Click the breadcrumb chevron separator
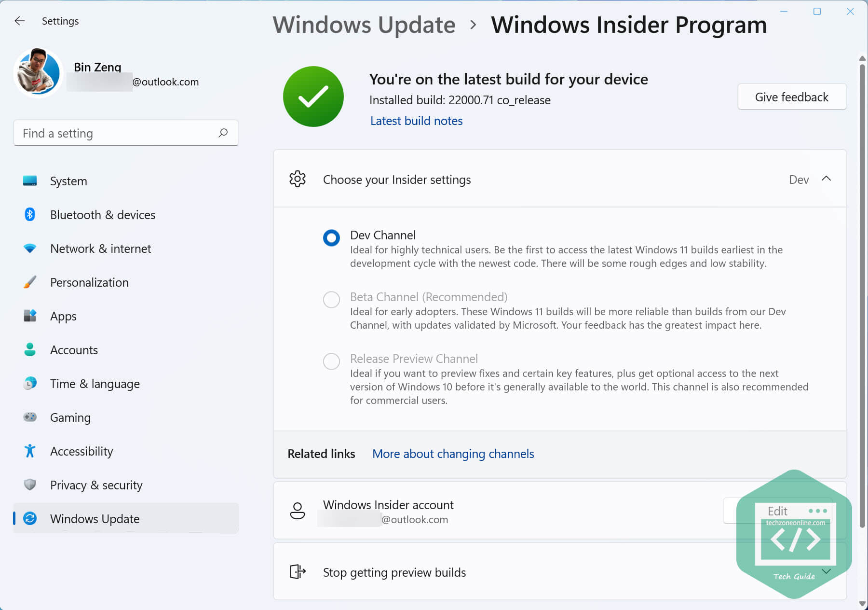The height and width of the screenshot is (610, 868). 473,25
